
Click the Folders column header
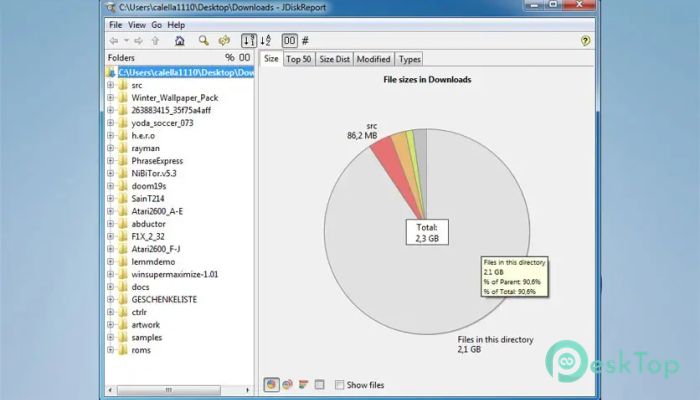[121, 58]
